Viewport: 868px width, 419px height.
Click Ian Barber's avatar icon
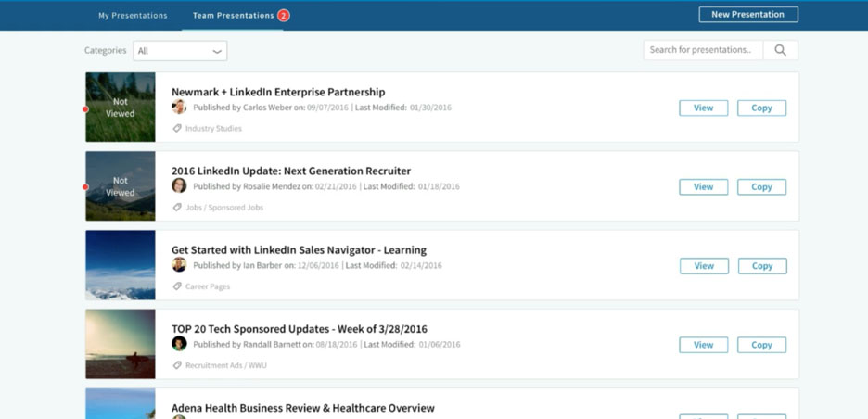[179, 265]
